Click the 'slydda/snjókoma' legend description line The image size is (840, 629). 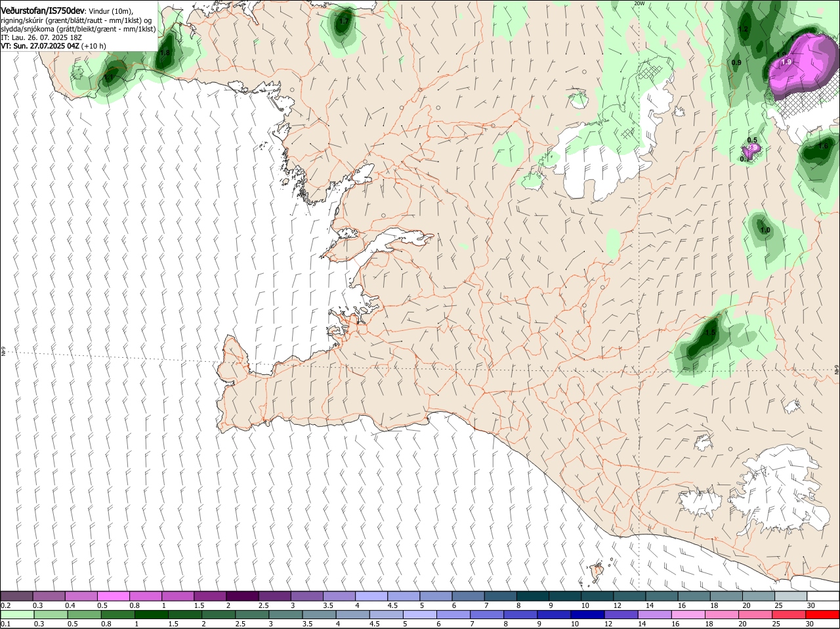78,29
